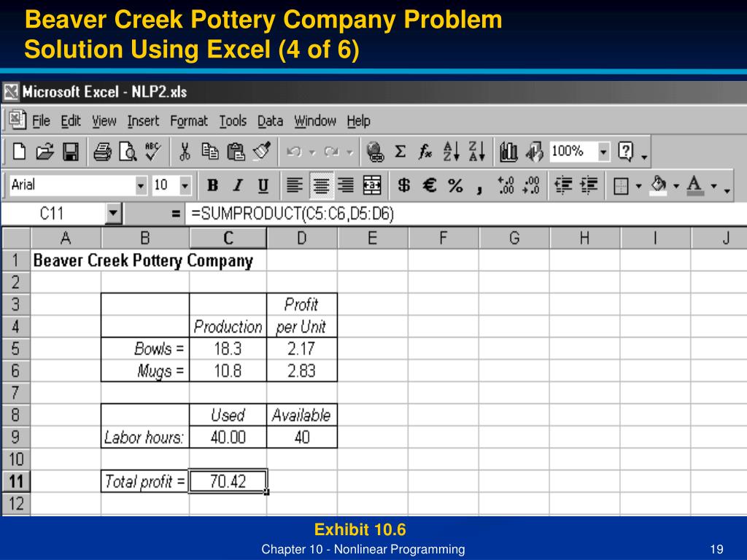The image size is (747, 560).
Task: Click Increase Indent icon
Action: click(589, 185)
